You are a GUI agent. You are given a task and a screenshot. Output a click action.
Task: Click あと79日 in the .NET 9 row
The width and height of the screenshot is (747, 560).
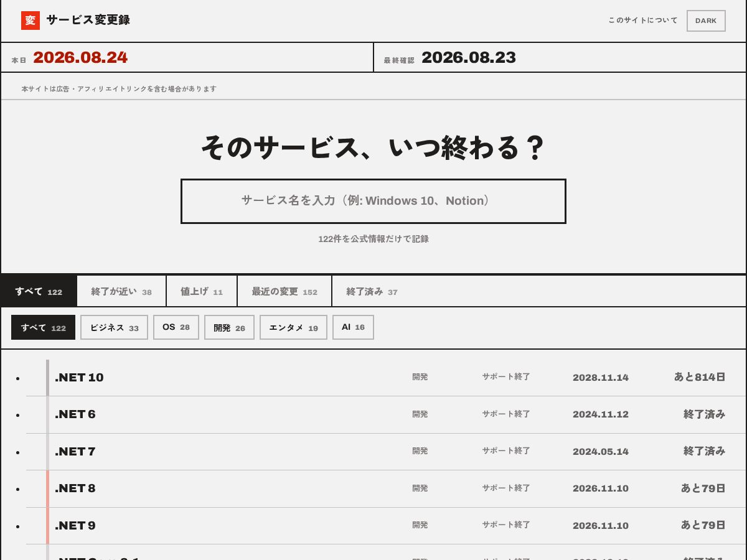pyautogui.click(x=703, y=525)
